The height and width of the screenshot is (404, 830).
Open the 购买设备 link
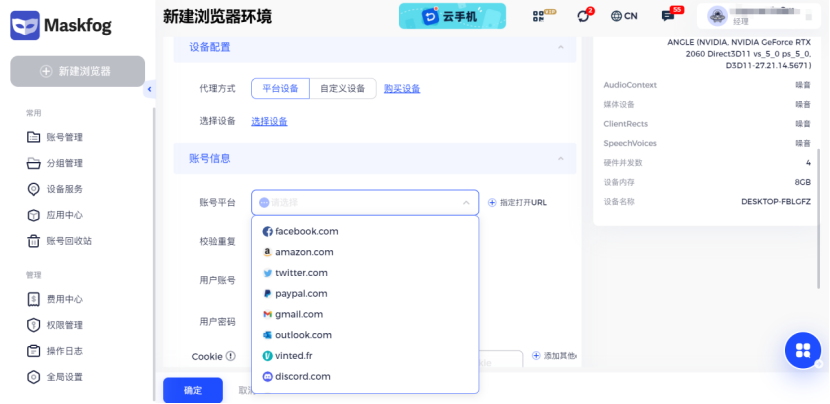tap(402, 89)
